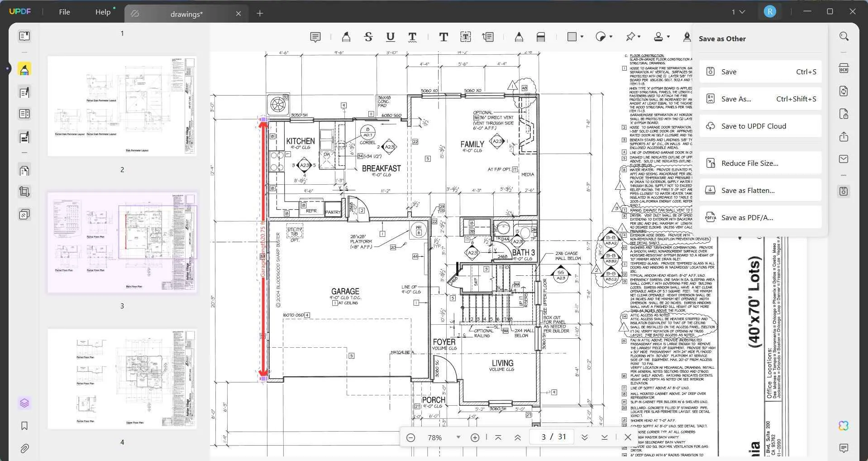Open the Edit PDF tool in sidebar

(x=24, y=92)
